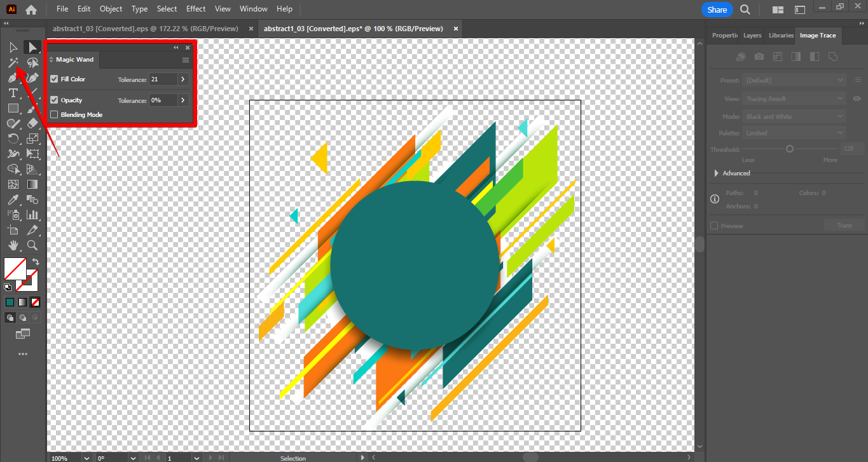Viewport: 868px width, 462px height.
Task: Select the Scale tool
Action: click(32, 139)
